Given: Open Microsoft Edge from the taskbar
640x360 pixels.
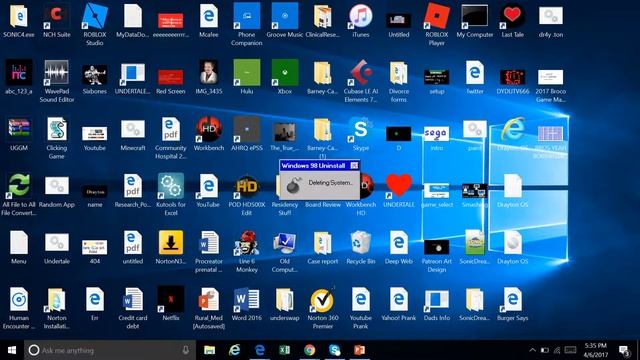Looking at the screenshot, I should [x=260, y=350].
